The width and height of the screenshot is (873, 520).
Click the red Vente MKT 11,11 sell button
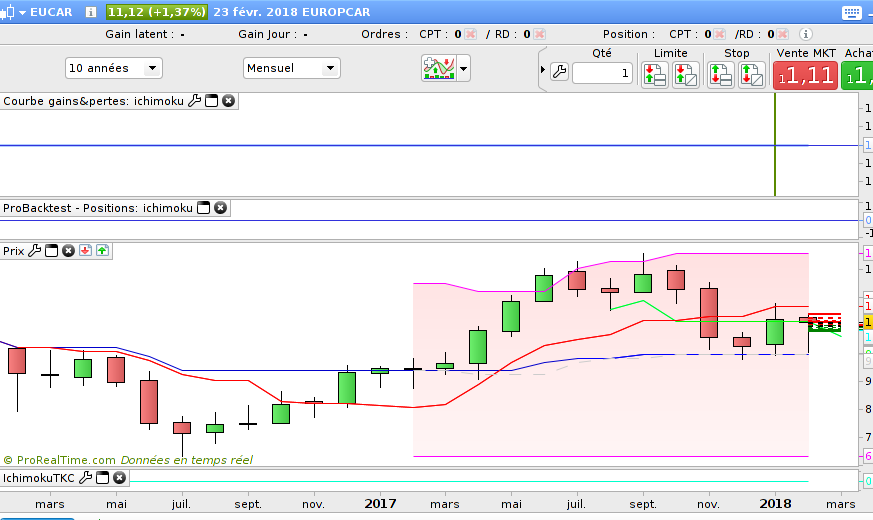pos(805,75)
